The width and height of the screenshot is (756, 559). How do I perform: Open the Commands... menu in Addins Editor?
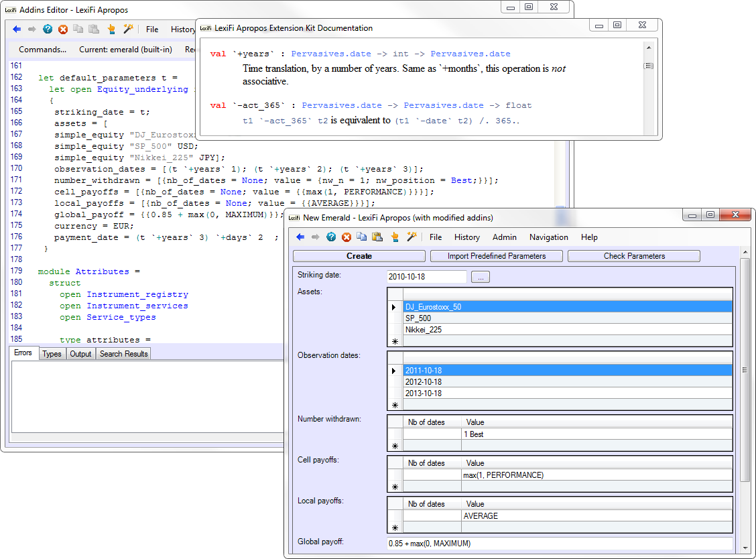[x=42, y=50]
